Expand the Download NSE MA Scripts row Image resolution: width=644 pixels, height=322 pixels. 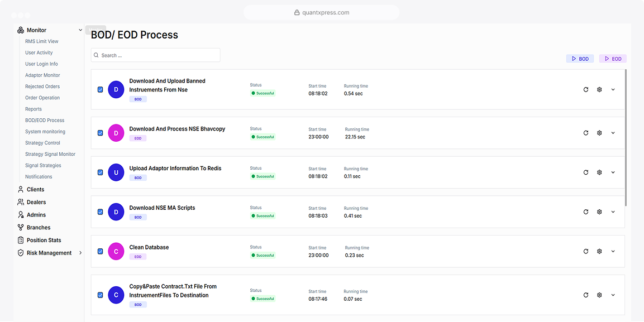(x=613, y=212)
